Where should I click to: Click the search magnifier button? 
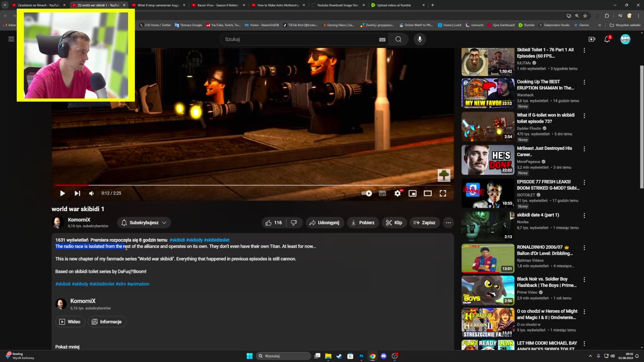click(x=398, y=39)
